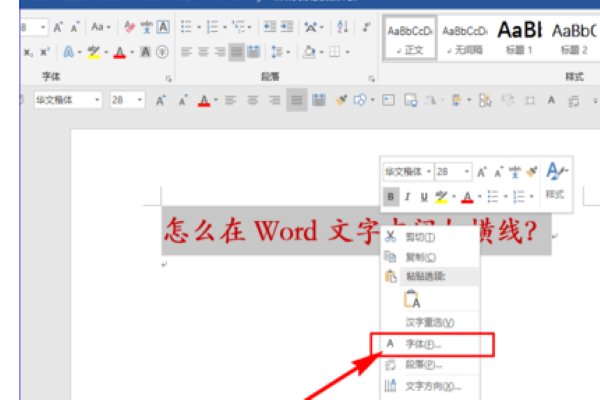
Task: Align text left in the ribbon paragraph group
Action: (186, 52)
